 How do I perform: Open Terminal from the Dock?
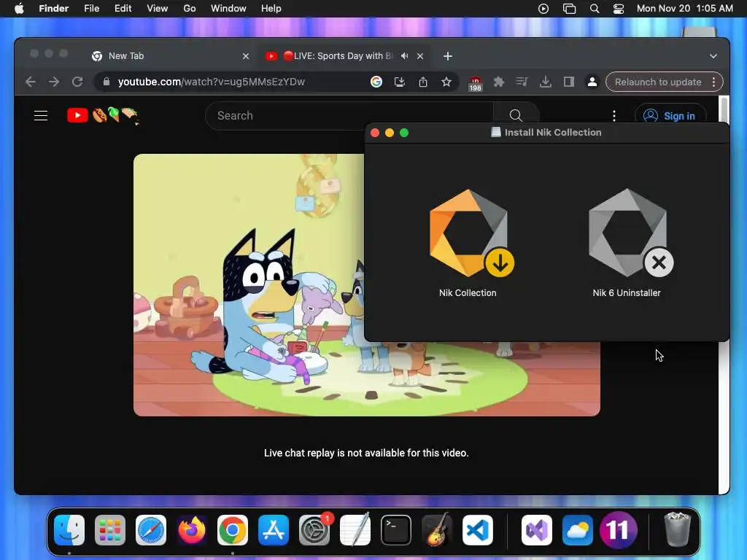tap(396, 530)
